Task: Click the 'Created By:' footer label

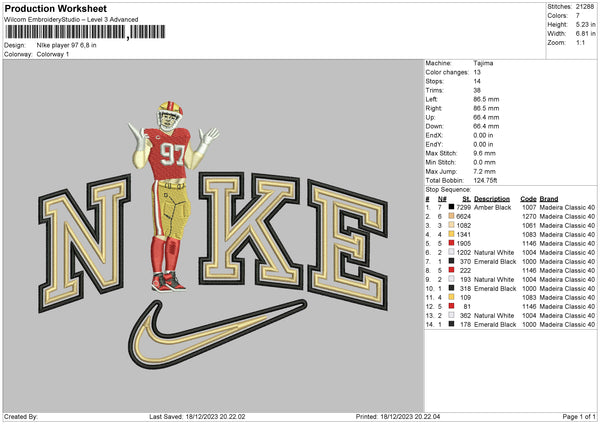Action: (21, 416)
